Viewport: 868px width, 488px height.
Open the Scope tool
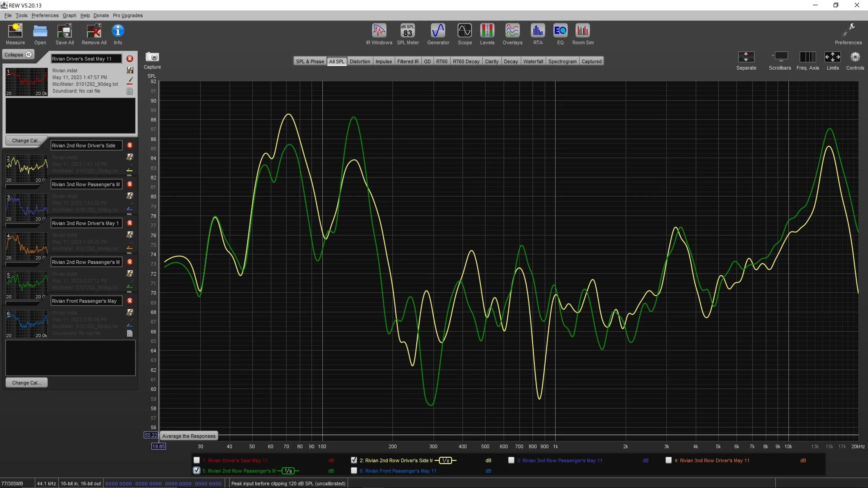pyautogui.click(x=465, y=34)
